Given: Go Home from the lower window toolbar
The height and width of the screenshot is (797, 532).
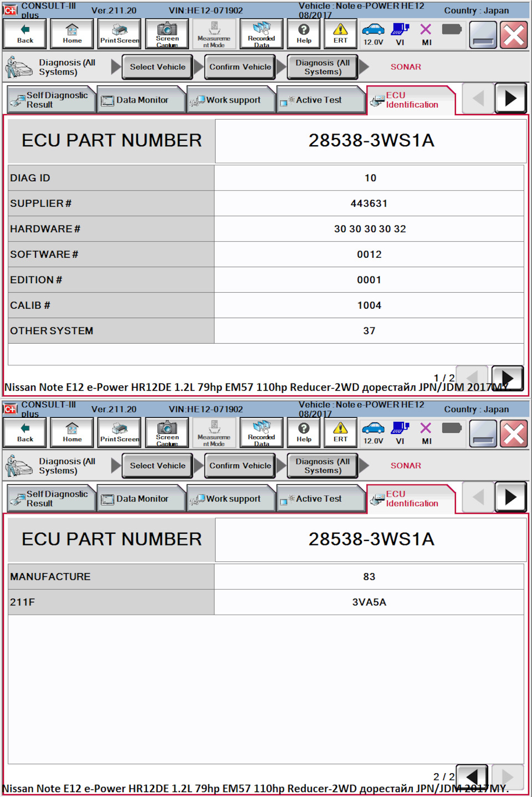Looking at the screenshot, I should tap(72, 432).
